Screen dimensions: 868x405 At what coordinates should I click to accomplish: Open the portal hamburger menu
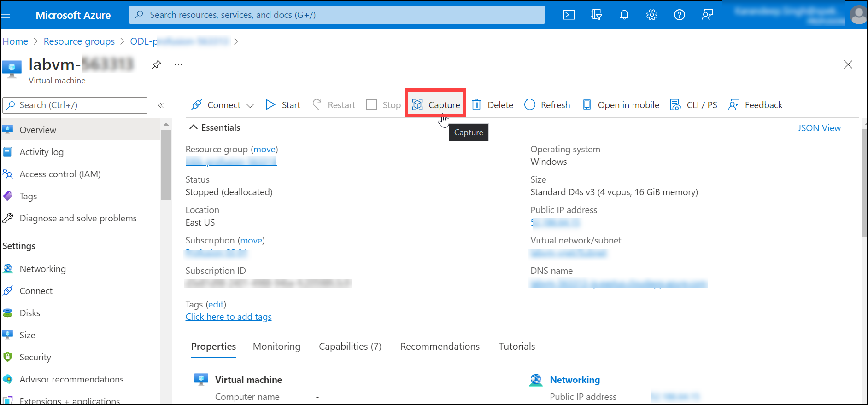point(6,15)
